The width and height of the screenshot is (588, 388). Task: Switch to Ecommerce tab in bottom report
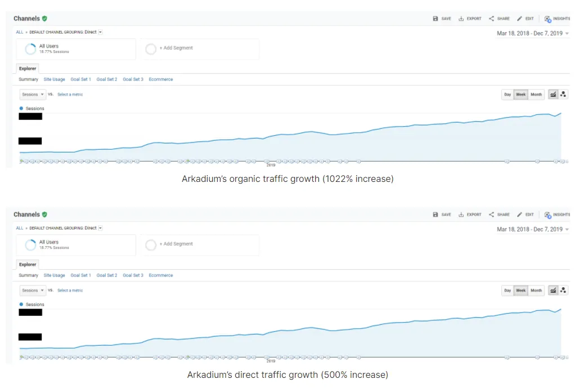[161, 275]
